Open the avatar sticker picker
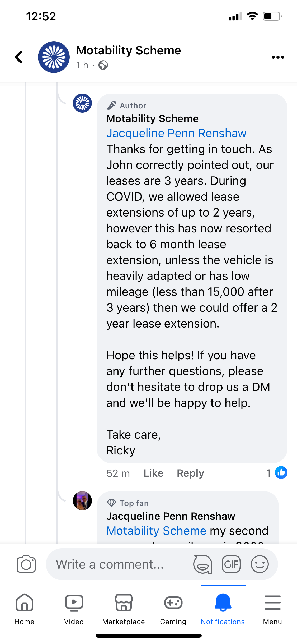This screenshot has width=297, height=644. [202, 564]
